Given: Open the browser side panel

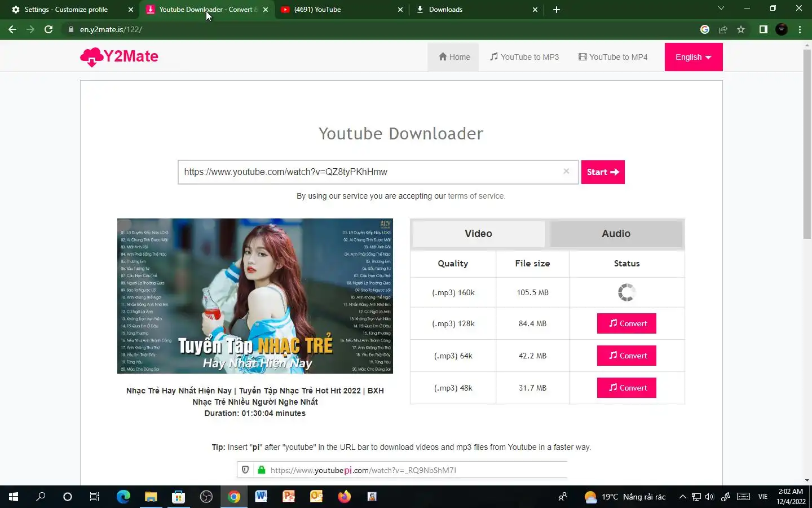Looking at the screenshot, I should tap(763, 29).
